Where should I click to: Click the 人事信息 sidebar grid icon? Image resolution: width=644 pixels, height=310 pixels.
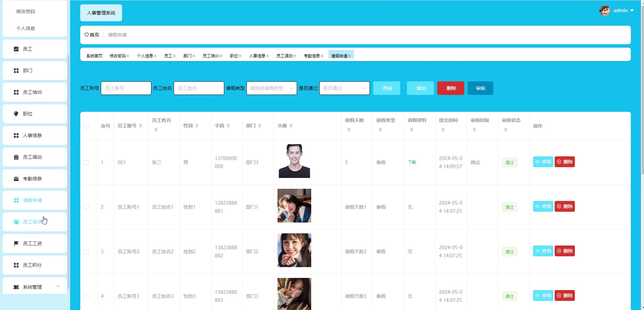16,135
